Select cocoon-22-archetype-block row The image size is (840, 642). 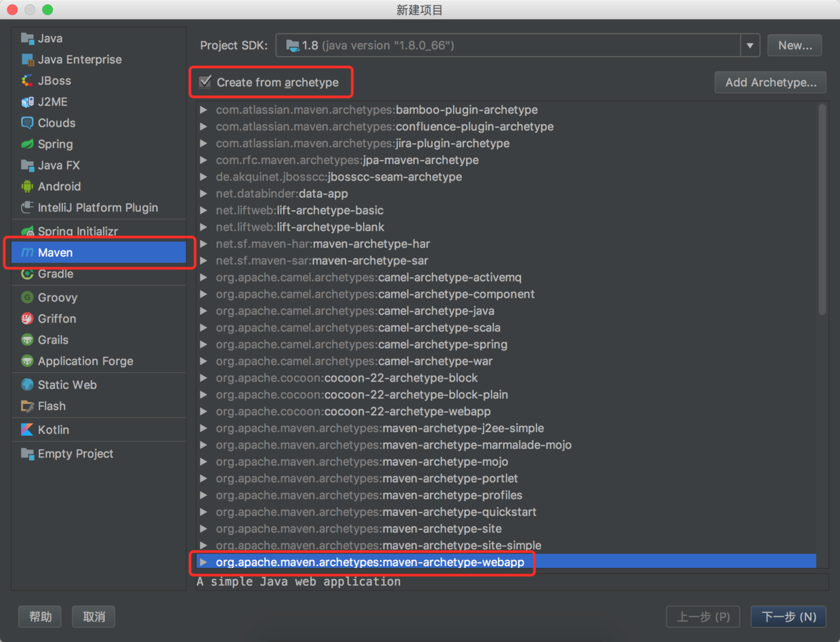(x=506, y=378)
